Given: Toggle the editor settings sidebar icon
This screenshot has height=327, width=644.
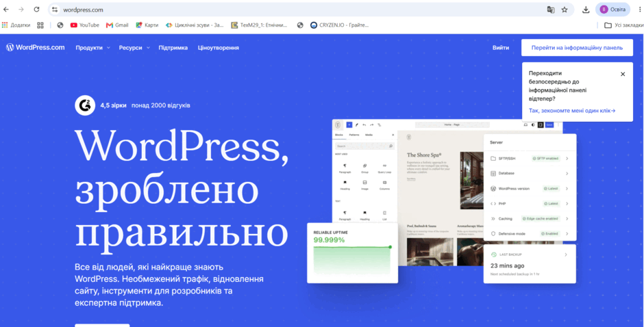Looking at the screenshot, I should pos(541,125).
